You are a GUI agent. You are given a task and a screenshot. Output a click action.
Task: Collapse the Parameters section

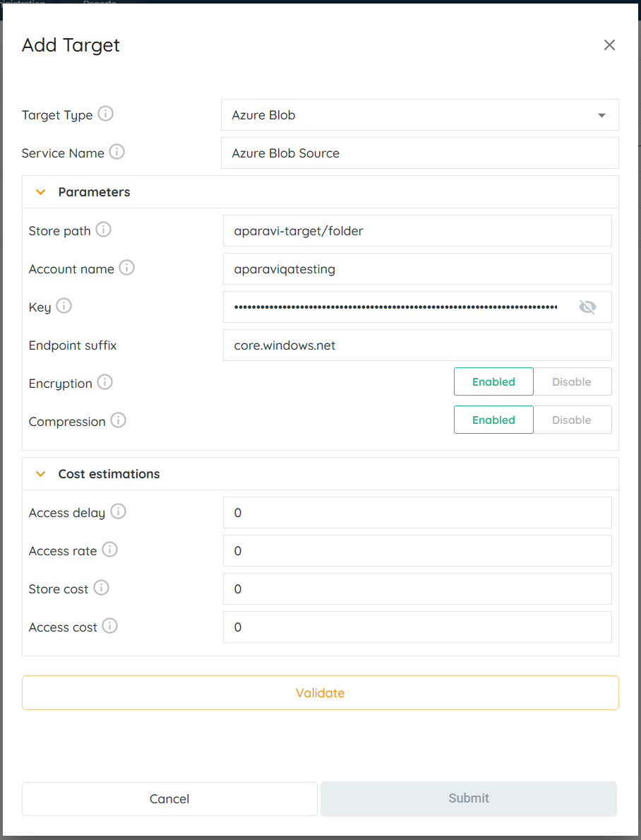(41, 192)
